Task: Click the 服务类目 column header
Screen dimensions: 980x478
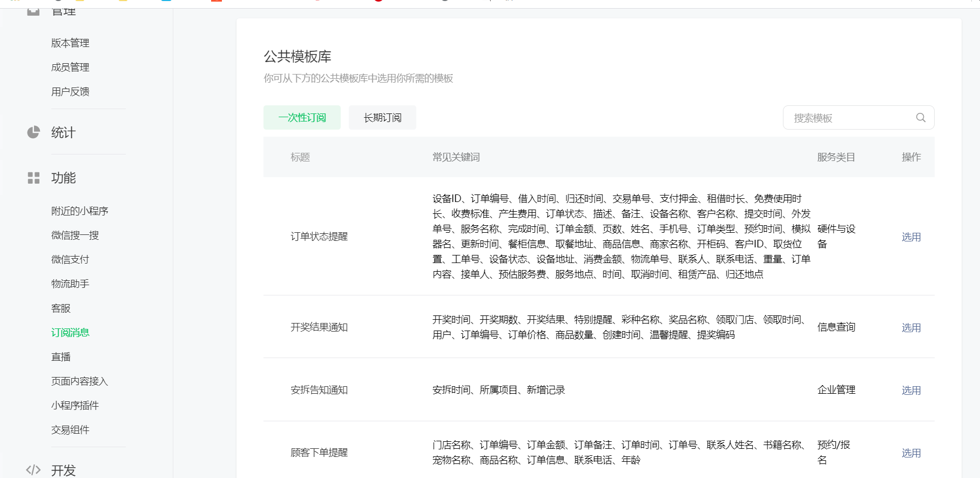Action: point(836,157)
